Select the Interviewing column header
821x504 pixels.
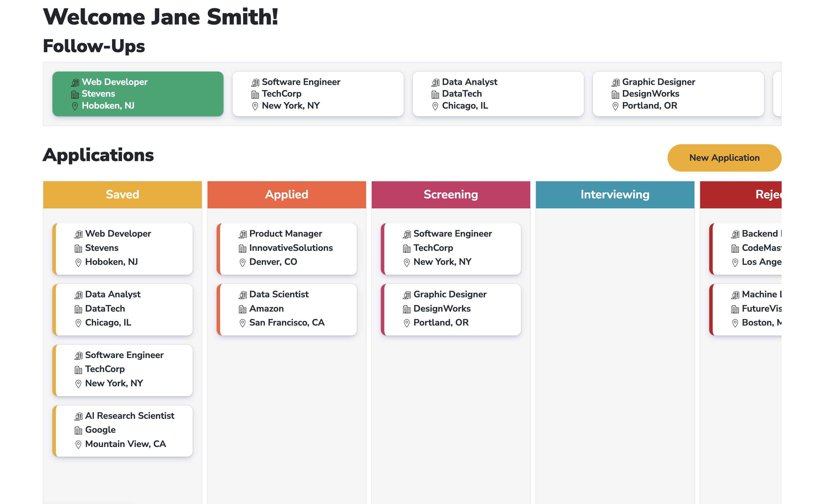(615, 195)
